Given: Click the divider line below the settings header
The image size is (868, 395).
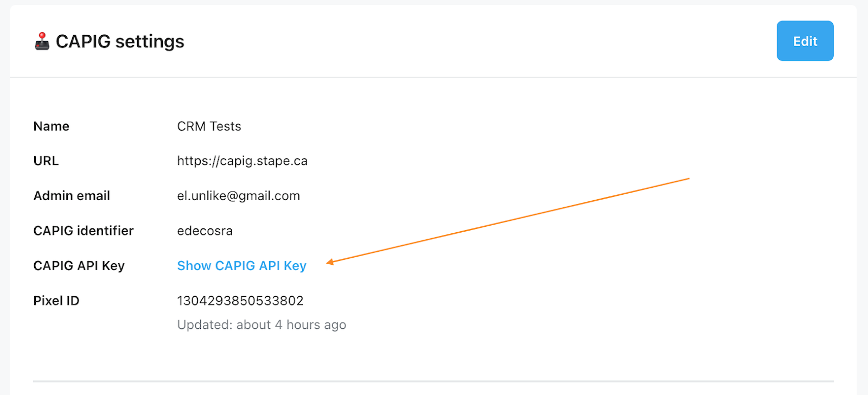Looking at the screenshot, I should [x=433, y=77].
